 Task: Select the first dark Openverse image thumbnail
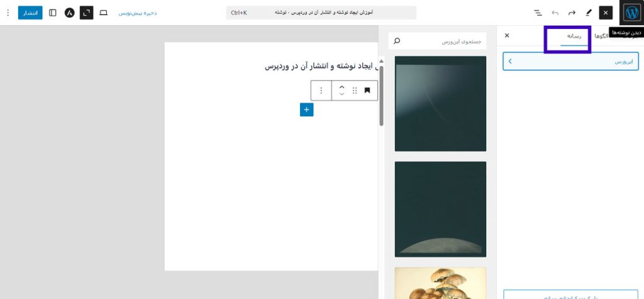tap(440, 104)
